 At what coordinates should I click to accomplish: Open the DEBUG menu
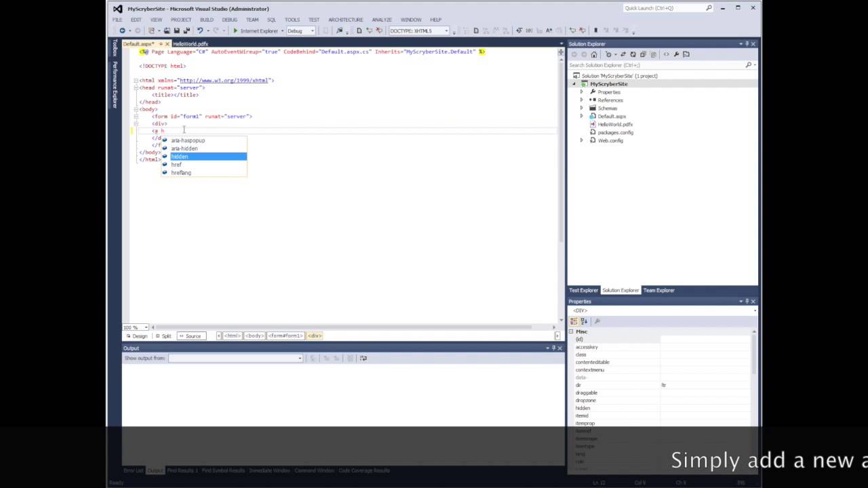(229, 20)
